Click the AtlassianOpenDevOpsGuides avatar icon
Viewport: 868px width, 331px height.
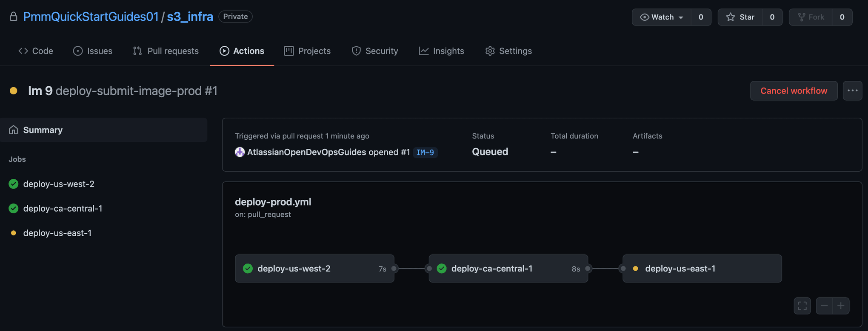pos(240,152)
